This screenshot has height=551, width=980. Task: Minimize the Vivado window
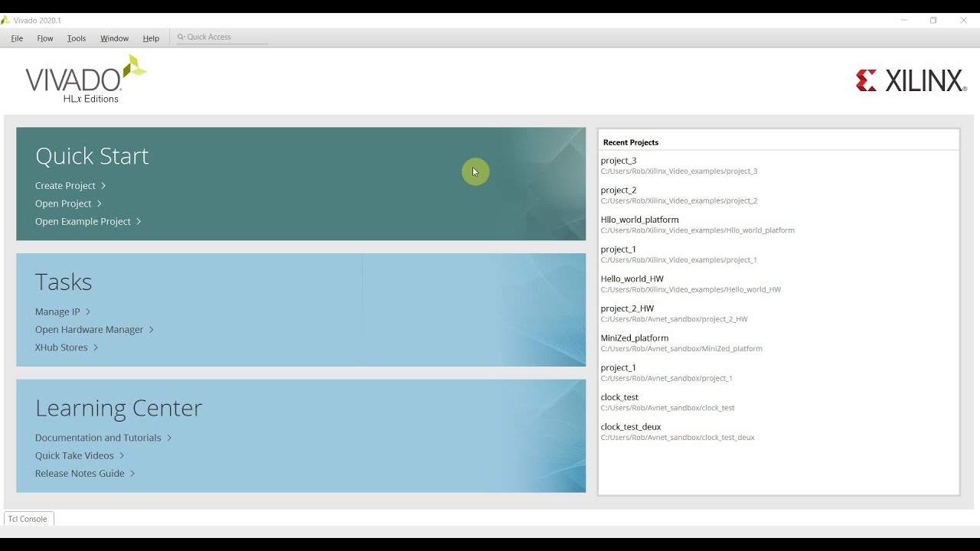tap(903, 20)
